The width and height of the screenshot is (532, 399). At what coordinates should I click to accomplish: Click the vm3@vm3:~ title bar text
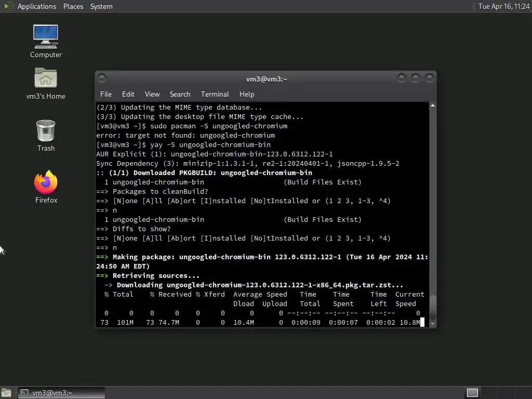click(267, 79)
